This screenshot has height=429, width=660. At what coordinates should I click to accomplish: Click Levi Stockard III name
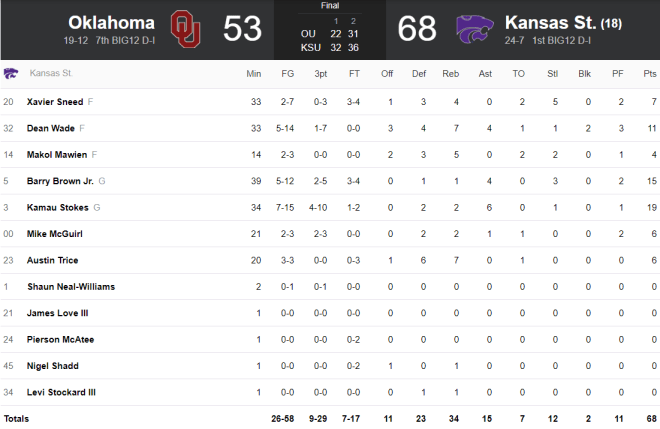61,392
